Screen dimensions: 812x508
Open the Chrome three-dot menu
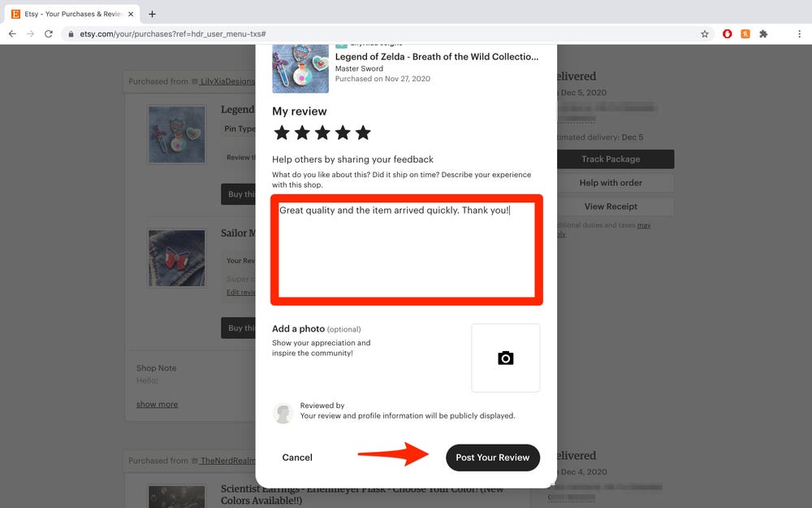point(800,33)
